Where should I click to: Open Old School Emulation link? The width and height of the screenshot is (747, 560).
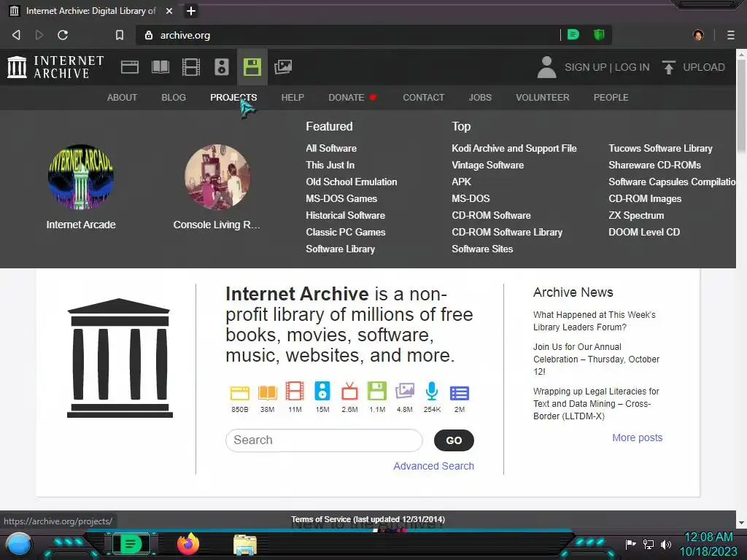point(351,182)
